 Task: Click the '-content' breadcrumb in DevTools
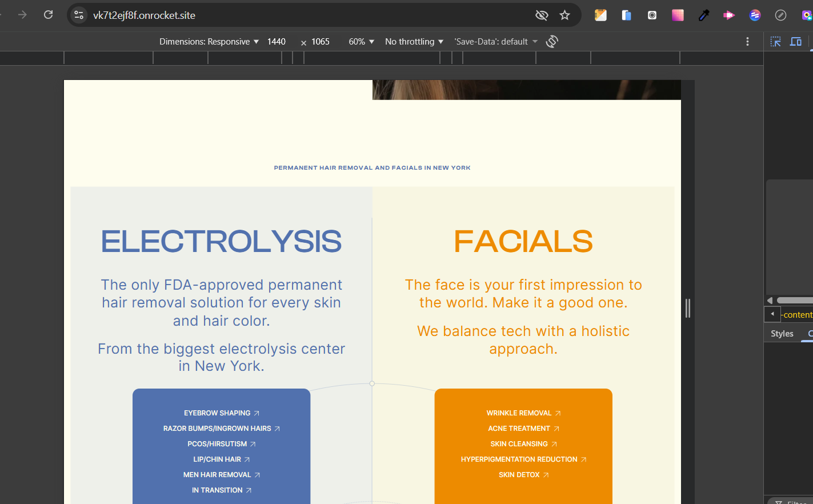tap(796, 315)
